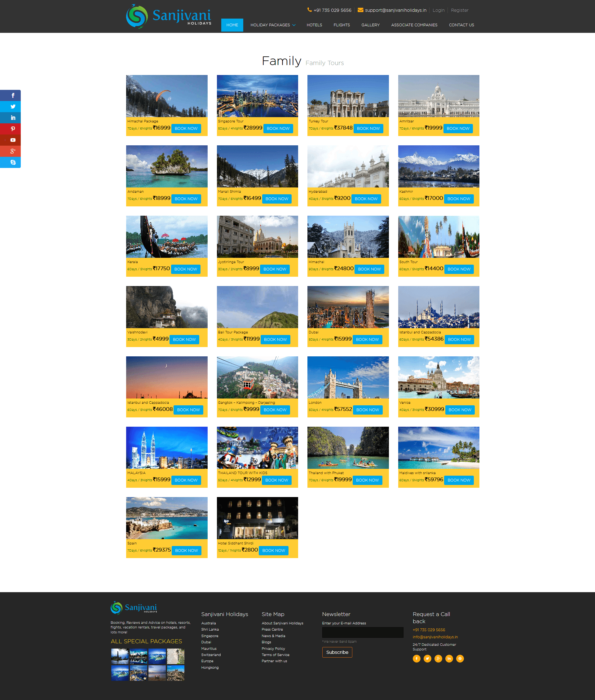This screenshot has width=595, height=700.
Task: Click the Facebook icon in left sidebar
Action: point(13,95)
